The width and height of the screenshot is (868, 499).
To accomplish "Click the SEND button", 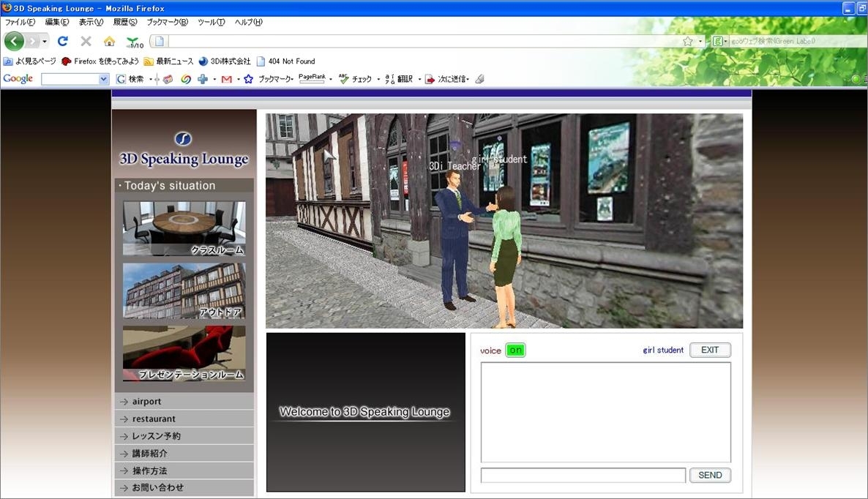I will coord(710,475).
